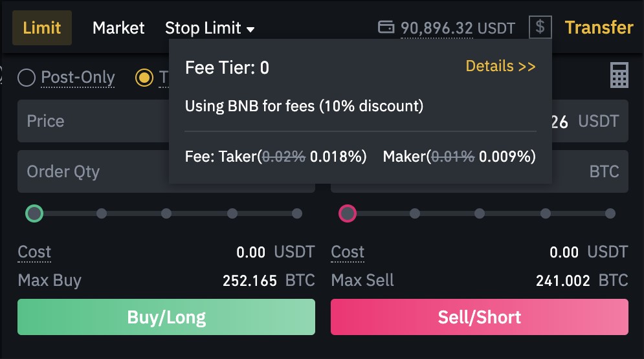The width and height of the screenshot is (644, 359).
Task: Open the Transfer link
Action: pyautogui.click(x=599, y=27)
